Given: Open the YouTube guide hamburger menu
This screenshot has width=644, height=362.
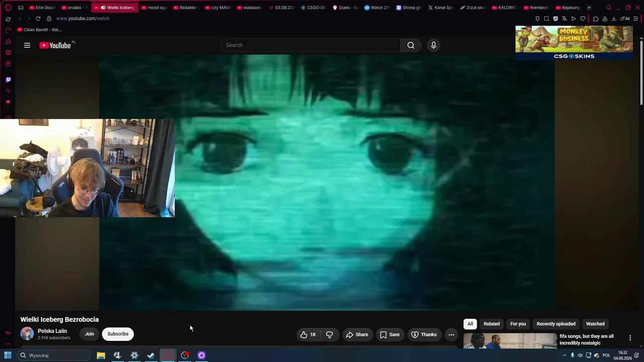Looking at the screenshot, I should [27, 45].
